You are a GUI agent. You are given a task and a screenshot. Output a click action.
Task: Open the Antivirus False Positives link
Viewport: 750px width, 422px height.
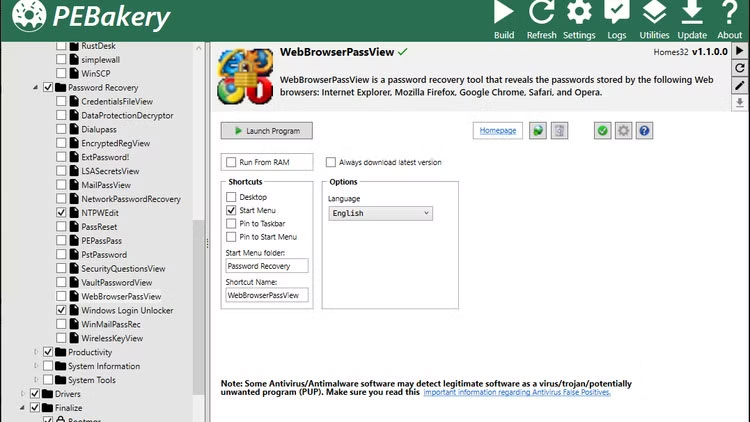pos(517,392)
